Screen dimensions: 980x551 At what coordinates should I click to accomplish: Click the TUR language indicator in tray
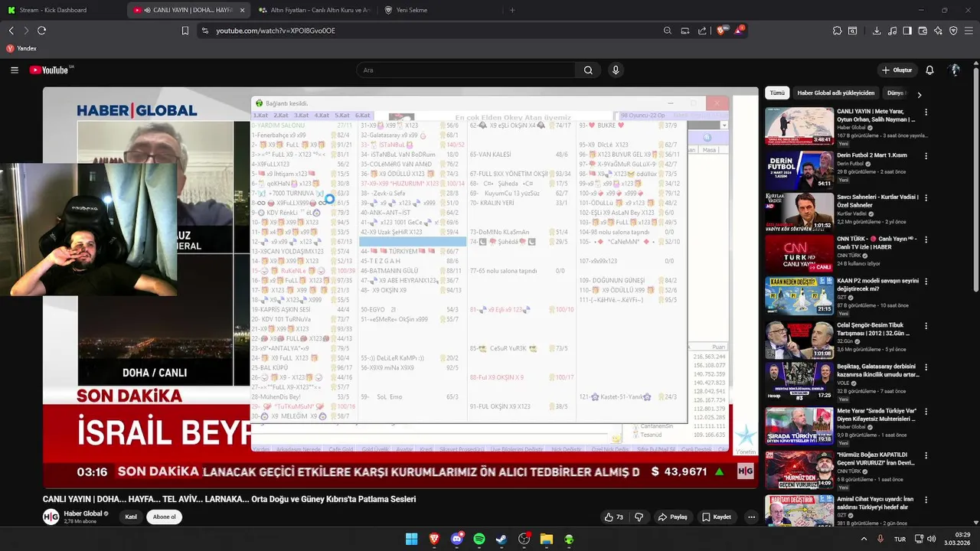click(x=900, y=539)
